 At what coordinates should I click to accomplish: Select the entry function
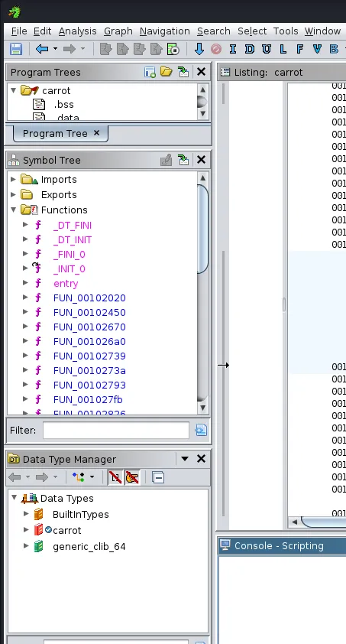coord(66,284)
